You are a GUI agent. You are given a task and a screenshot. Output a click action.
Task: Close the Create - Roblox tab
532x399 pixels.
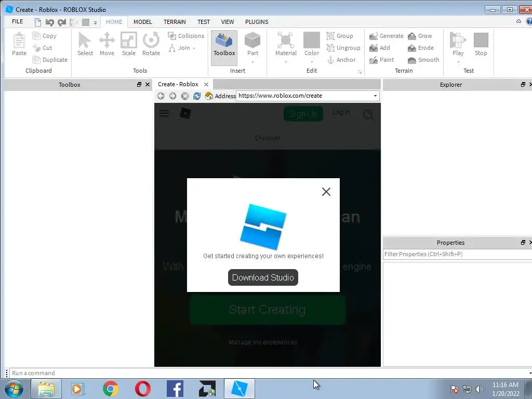coord(206,85)
